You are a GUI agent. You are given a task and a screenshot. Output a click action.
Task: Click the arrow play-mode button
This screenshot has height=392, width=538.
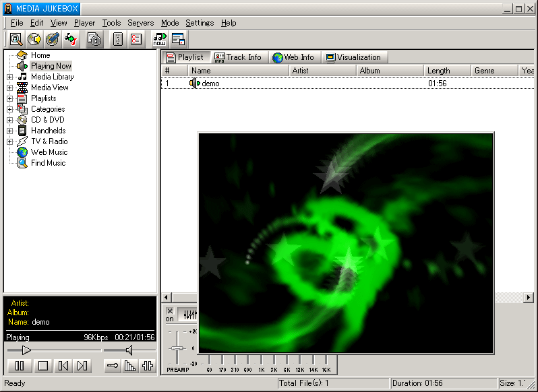(112, 366)
